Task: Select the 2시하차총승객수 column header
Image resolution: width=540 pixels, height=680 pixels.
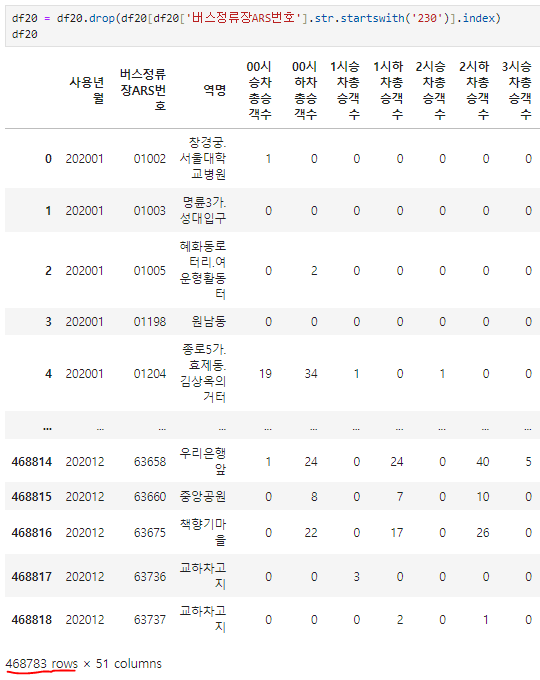Action: click(474, 90)
